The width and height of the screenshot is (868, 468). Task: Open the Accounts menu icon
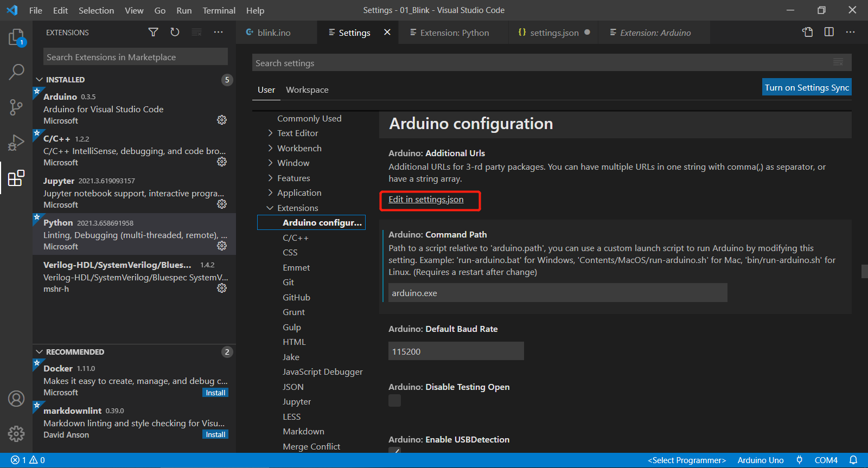[16, 399]
